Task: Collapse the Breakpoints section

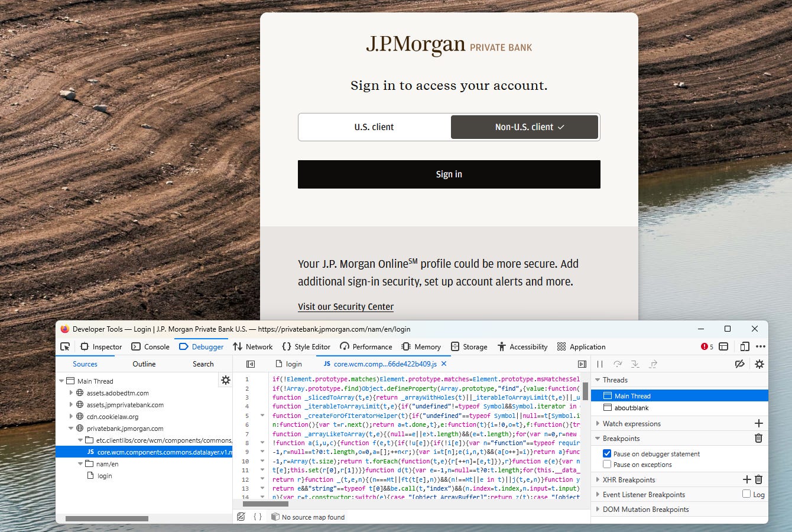Action: pos(598,439)
